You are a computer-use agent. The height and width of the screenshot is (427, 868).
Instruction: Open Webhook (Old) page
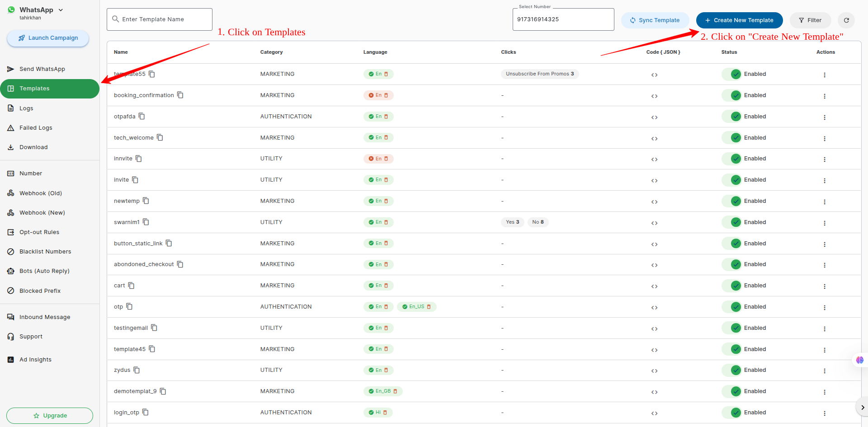pos(50,193)
